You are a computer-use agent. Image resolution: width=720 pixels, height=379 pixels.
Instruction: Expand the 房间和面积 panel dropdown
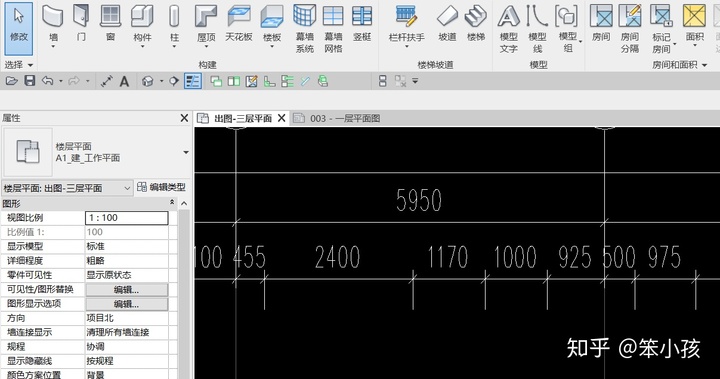coord(704,65)
